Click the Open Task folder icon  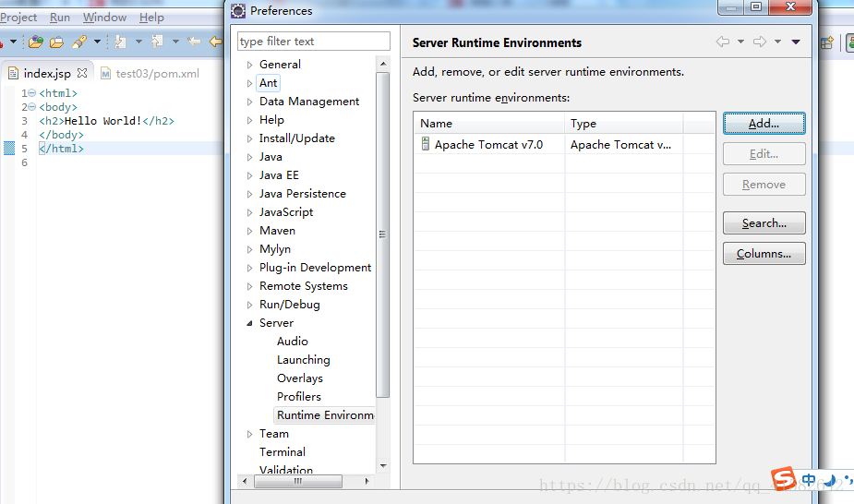56,42
